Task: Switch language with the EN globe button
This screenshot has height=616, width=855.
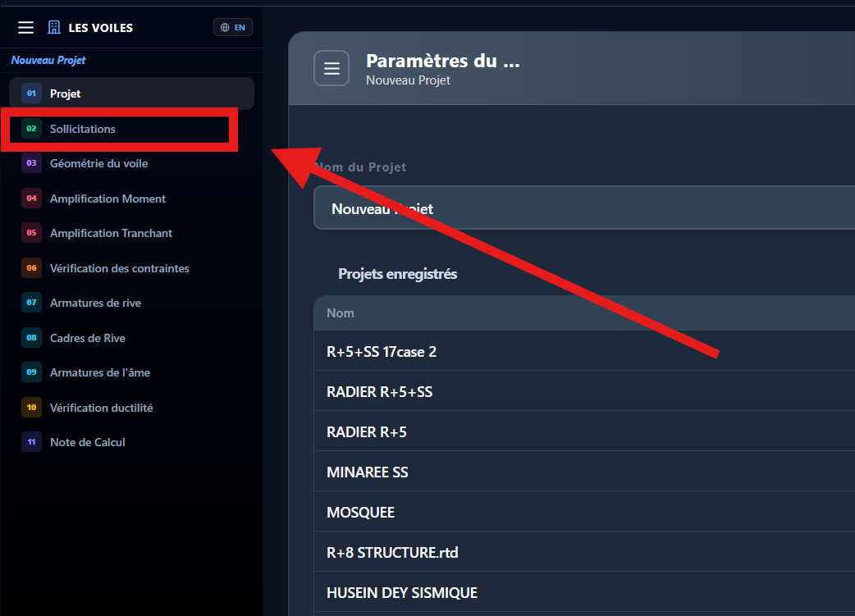Action: pyautogui.click(x=233, y=28)
